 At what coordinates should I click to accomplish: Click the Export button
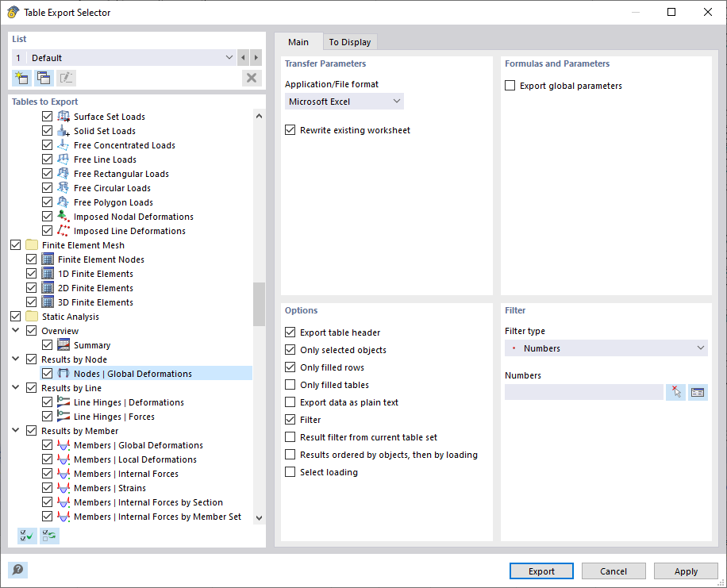(x=541, y=571)
